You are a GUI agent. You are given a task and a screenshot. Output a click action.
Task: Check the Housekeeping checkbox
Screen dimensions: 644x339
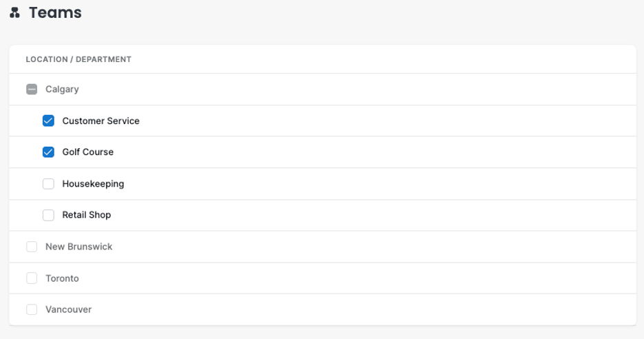48,184
